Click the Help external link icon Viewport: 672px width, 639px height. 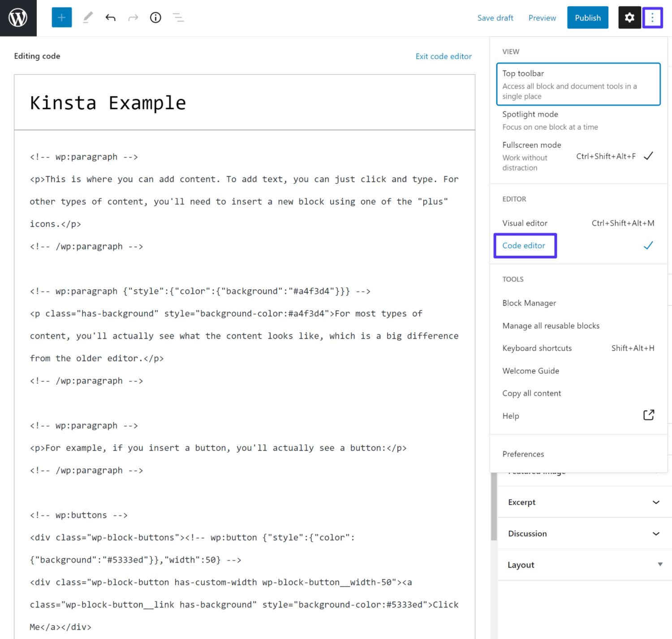[648, 415]
